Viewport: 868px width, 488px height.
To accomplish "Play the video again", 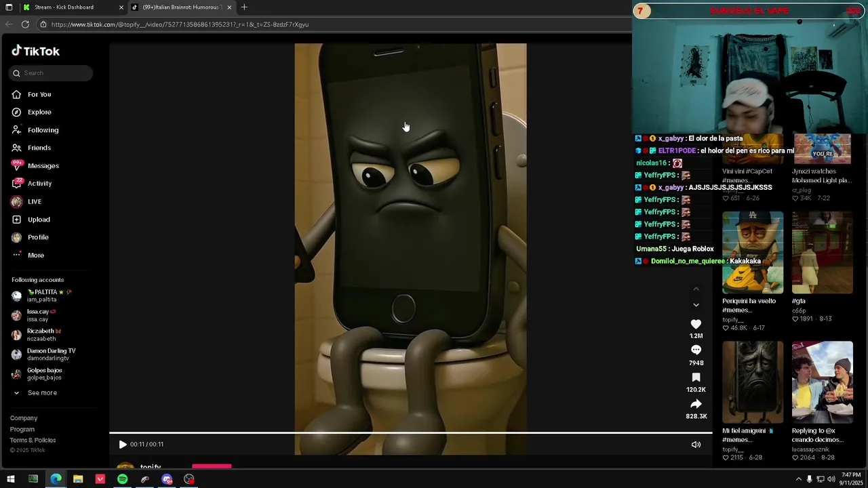I will pyautogui.click(x=123, y=445).
